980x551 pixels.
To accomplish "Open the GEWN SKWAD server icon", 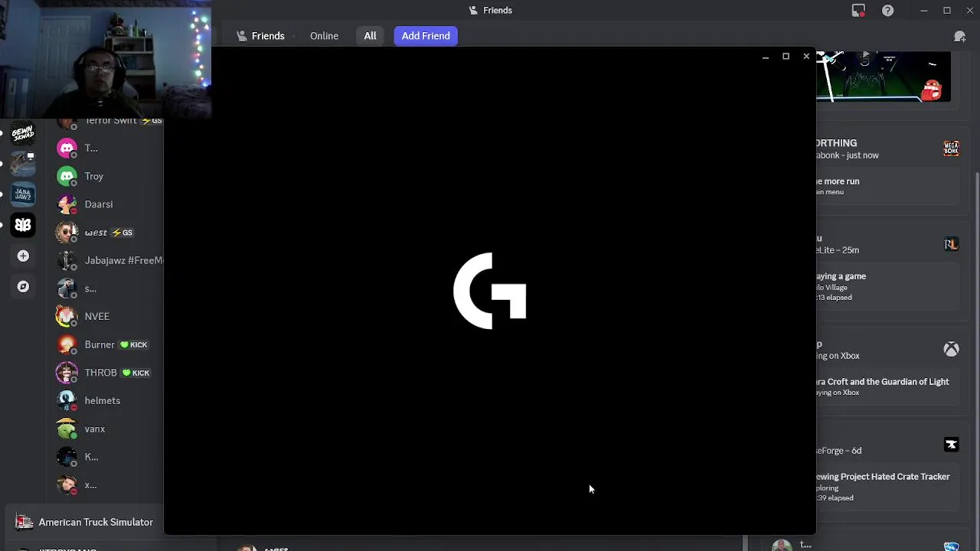I will click(x=23, y=133).
